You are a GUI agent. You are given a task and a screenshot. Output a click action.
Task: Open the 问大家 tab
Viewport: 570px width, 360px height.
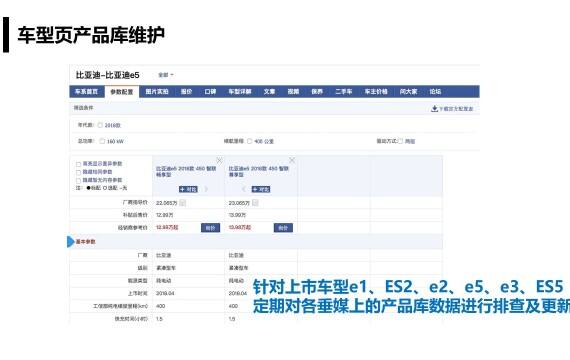click(x=408, y=92)
